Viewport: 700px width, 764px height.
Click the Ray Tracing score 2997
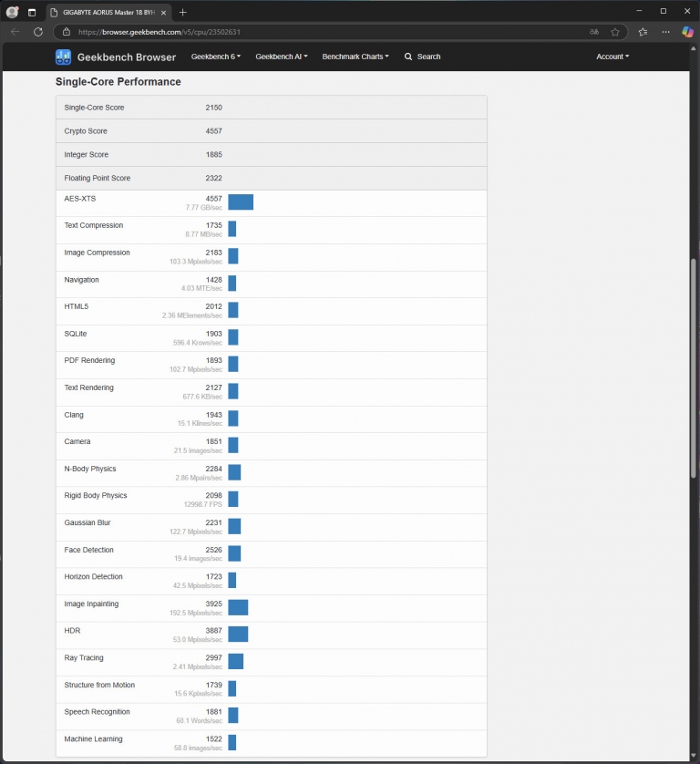tap(214, 657)
